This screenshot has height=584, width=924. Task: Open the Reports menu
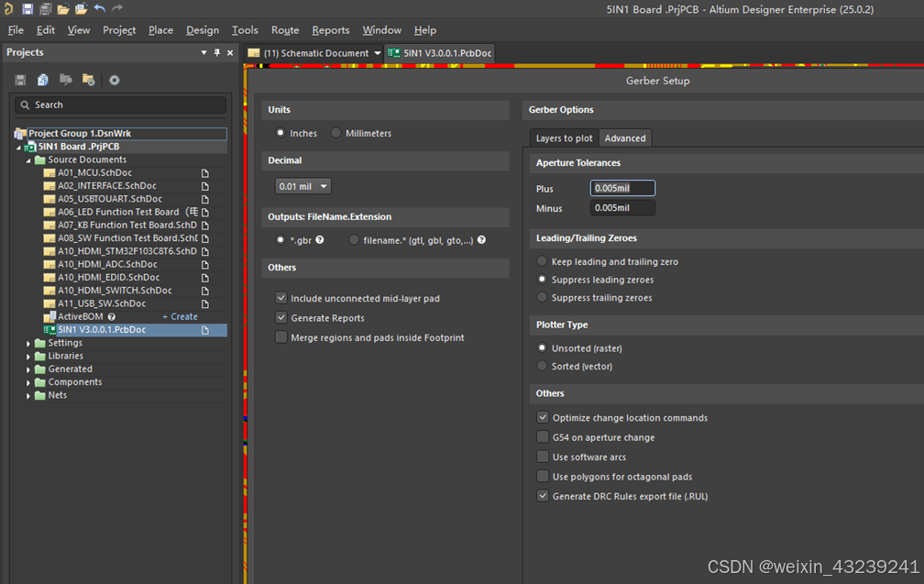click(x=331, y=30)
